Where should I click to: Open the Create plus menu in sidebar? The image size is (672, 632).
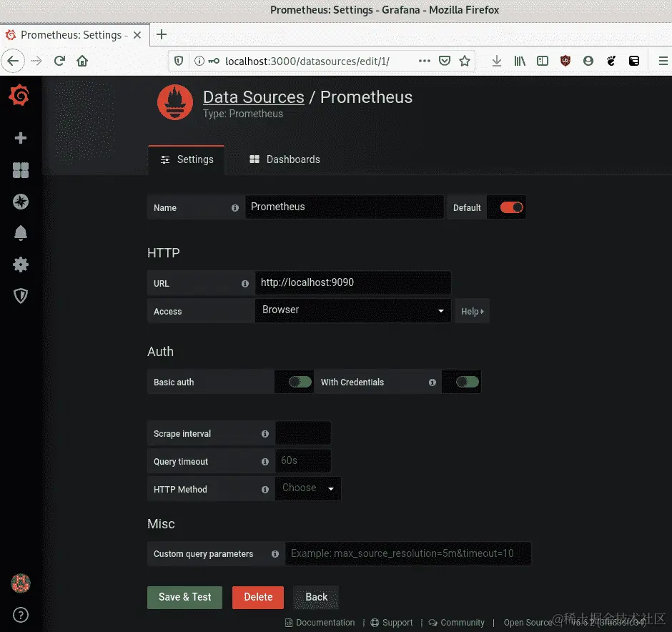coord(21,138)
